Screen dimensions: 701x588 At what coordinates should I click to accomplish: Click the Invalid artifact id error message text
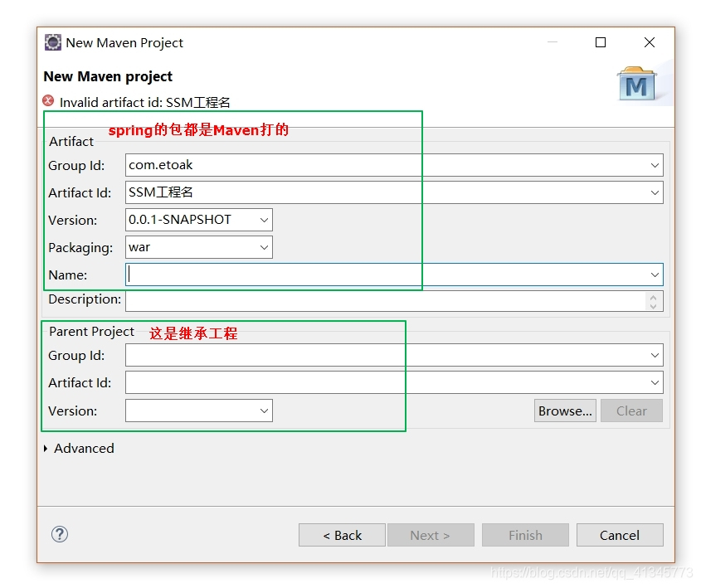145,102
